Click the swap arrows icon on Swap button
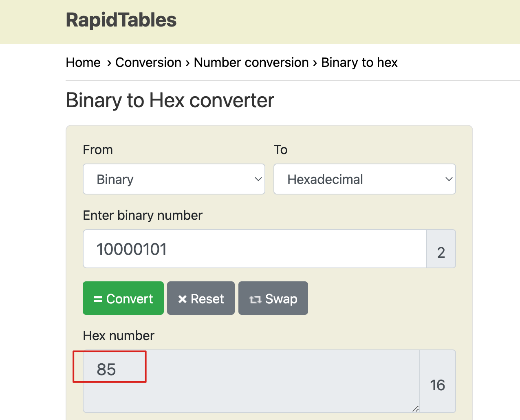The width and height of the screenshot is (520, 420). tap(255, 298)
